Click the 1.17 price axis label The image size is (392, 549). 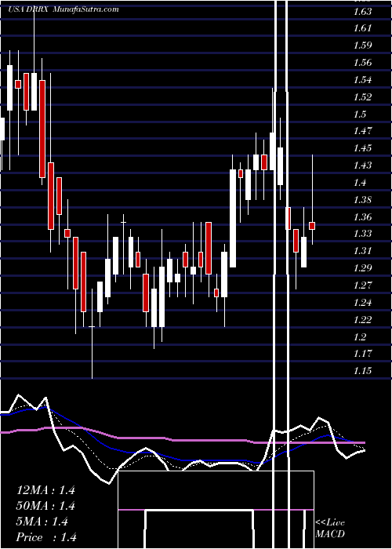coord(363,353)
